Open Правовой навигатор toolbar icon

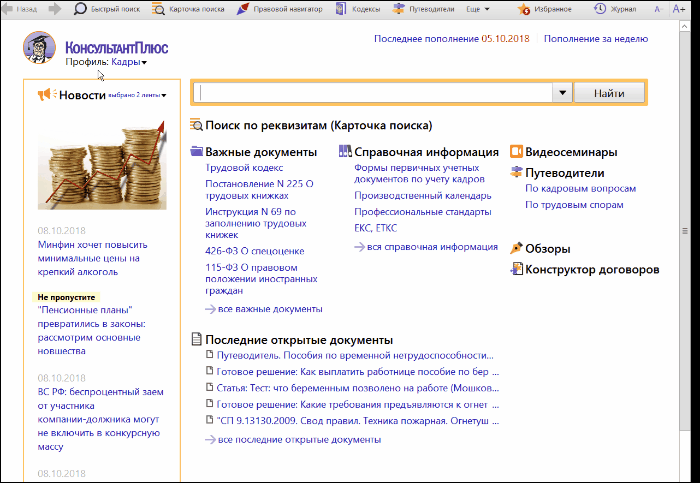[243, 9]
